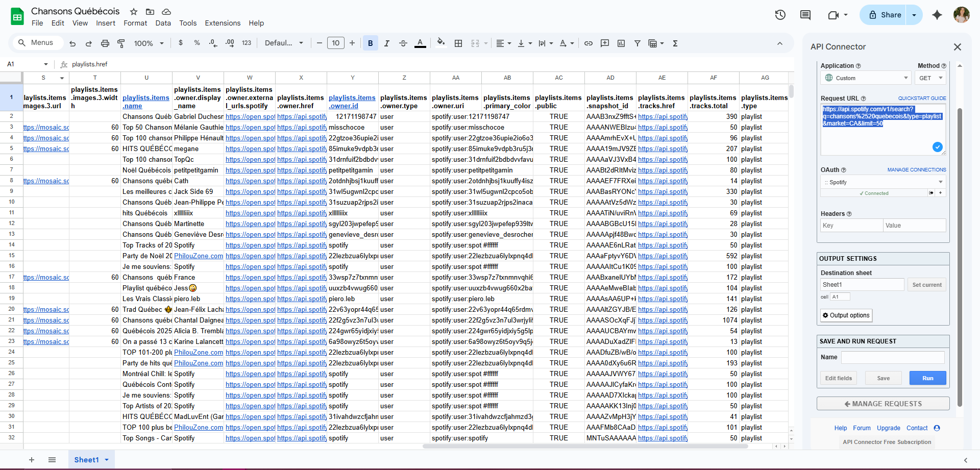Format as percent icon

197,43
